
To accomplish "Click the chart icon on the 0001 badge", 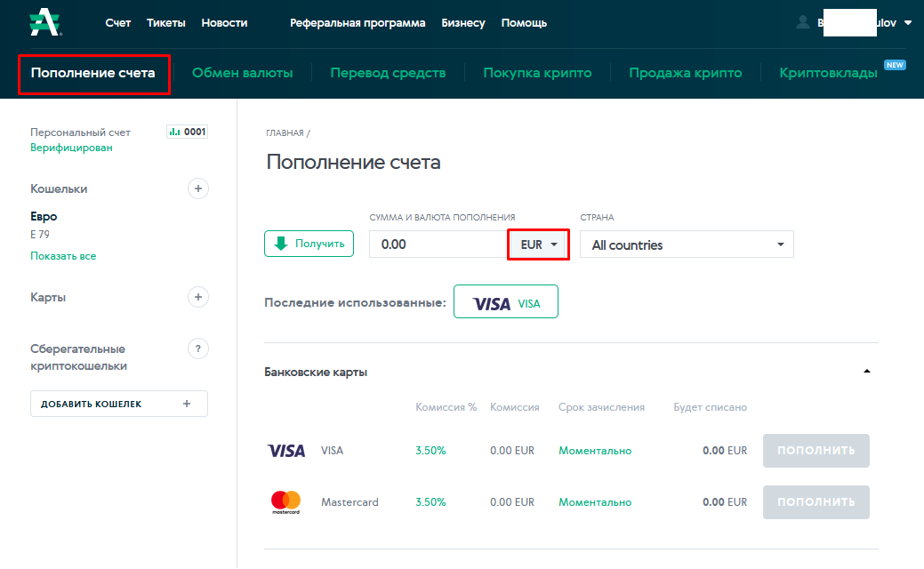I will pyautogui.click(x=174, y=131).
